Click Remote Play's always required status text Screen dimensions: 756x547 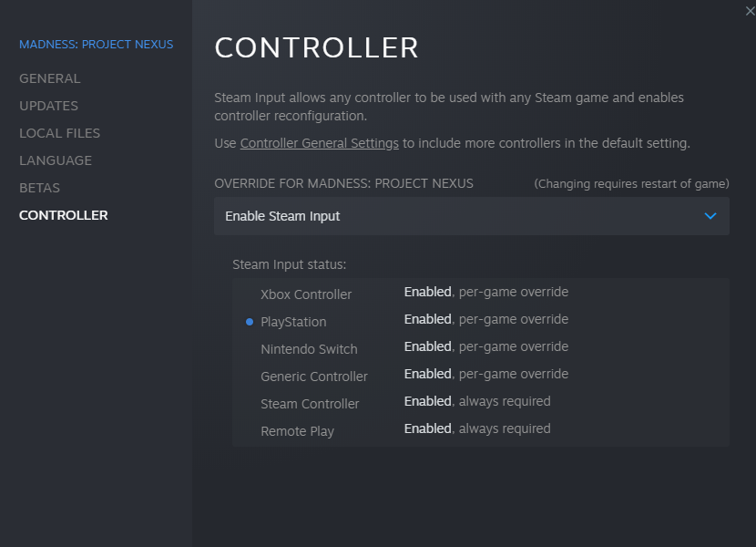(477, 428)
